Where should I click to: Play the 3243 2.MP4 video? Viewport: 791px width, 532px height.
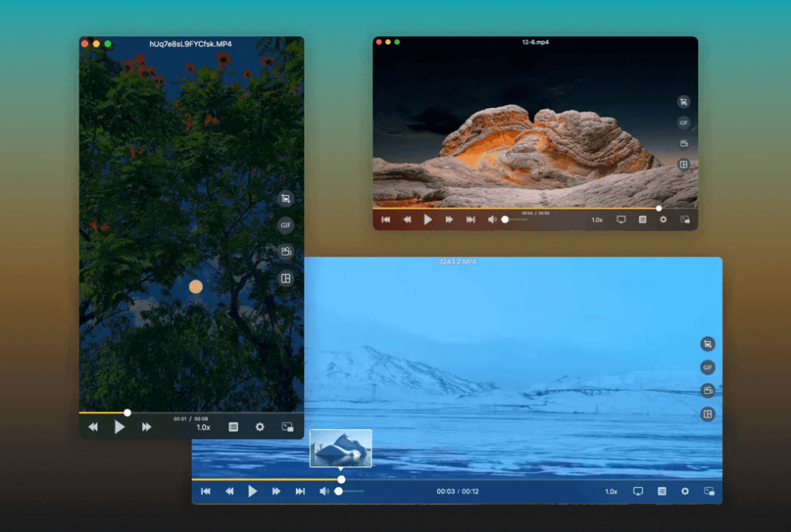pyautogui.click(x=253, y=491)
